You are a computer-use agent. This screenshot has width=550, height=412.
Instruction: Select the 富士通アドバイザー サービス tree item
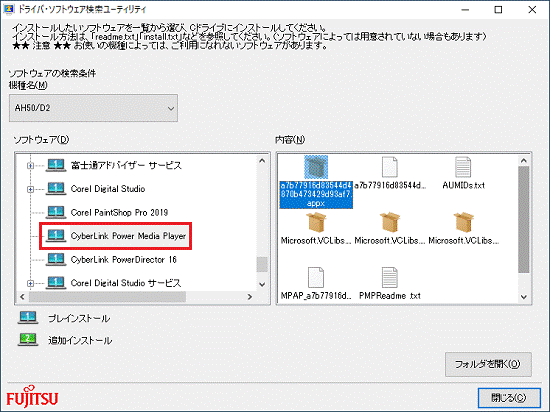point(126,166)
